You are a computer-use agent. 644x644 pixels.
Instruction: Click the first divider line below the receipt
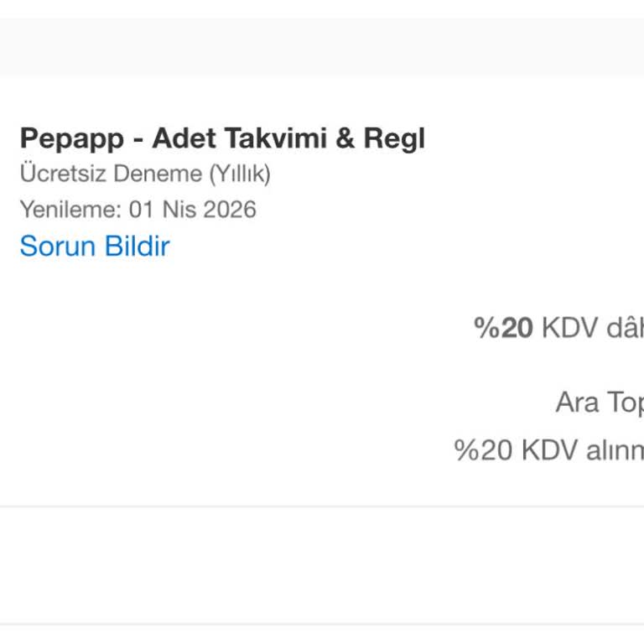[x=322, y=506]
